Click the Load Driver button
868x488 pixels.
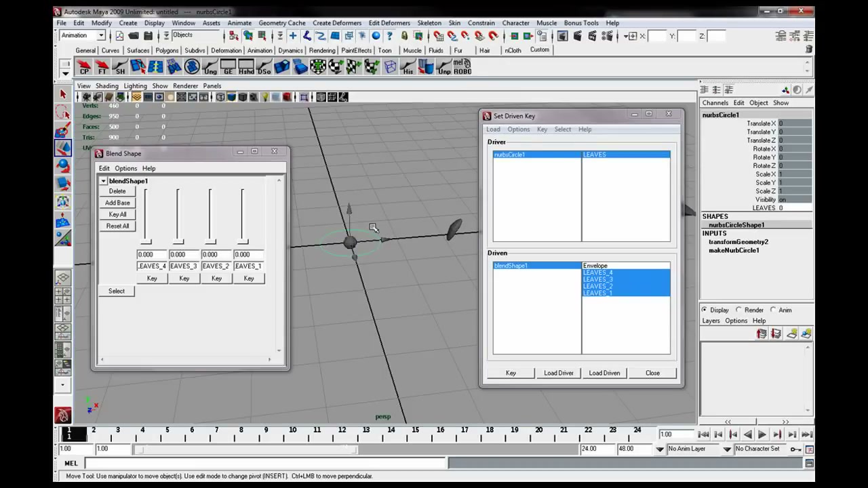point(559,373)
